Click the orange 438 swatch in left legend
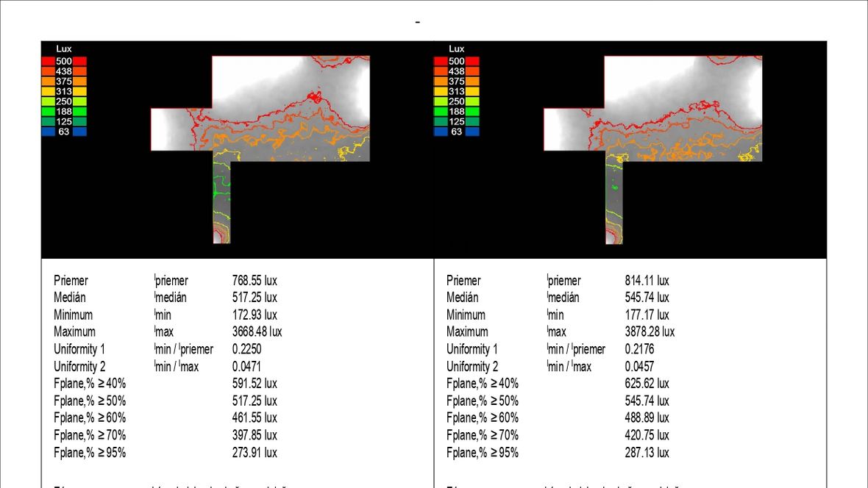 (x=64, y=71)
